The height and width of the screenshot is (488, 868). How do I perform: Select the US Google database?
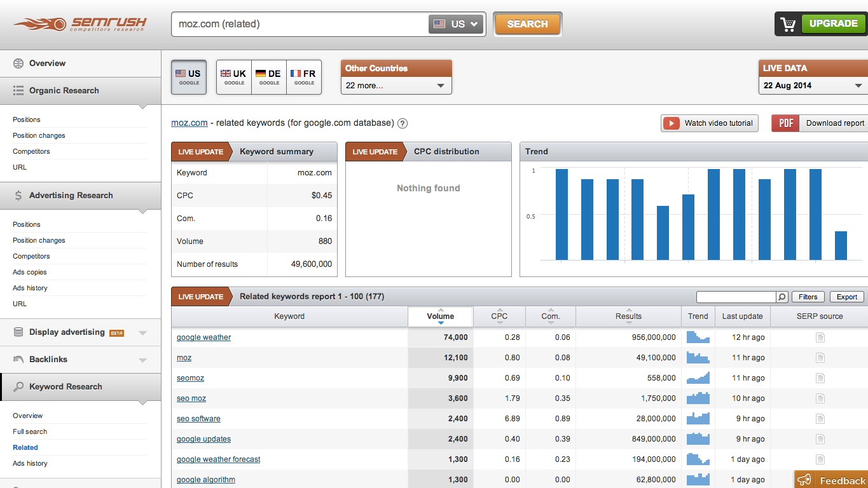click(189, 78)
